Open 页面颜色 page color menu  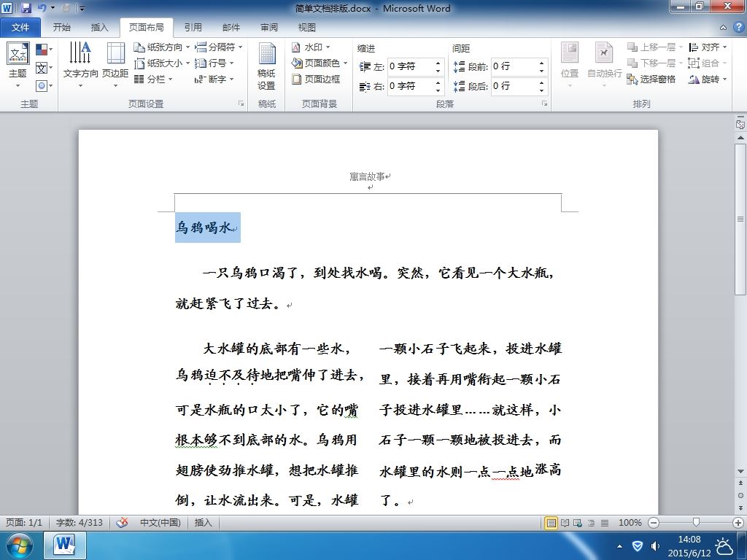pyautogui.click(x=320, y=63)
